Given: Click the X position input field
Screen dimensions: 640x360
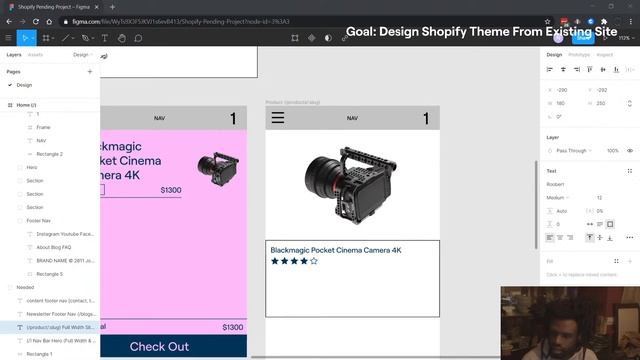Looking at the screenshot, I should click(x=562, y=90).
